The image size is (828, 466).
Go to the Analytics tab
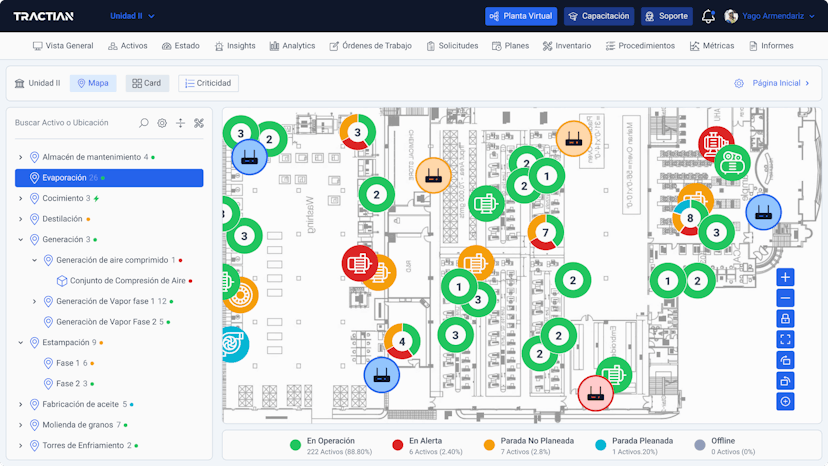(292, 46)
